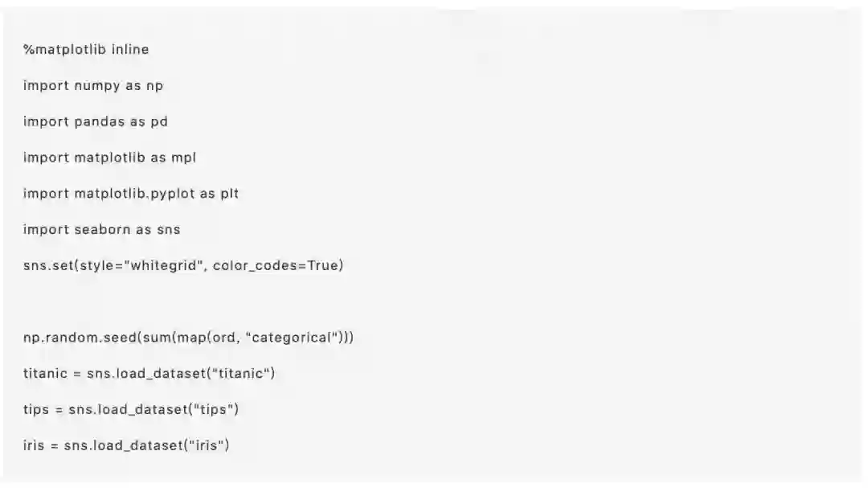Click the iris variable name
Screen dimensions: 868x488
(34, 445)
